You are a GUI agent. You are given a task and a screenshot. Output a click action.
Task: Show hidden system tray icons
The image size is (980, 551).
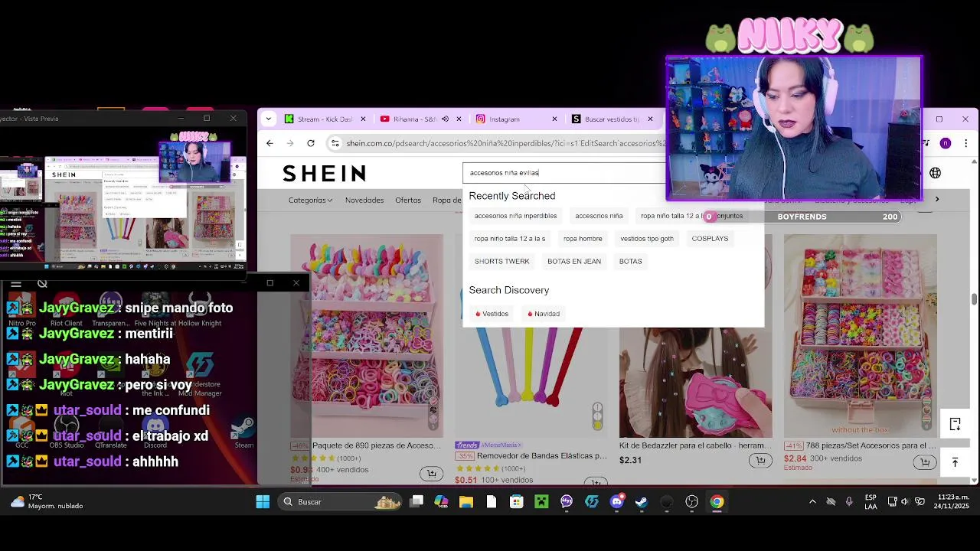point(812,502)
